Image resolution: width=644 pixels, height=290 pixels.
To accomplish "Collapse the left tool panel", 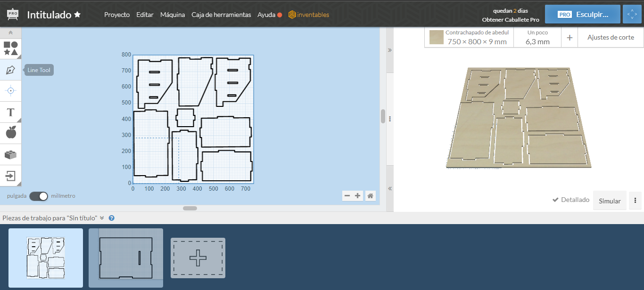I will click(x=10, y=33).
